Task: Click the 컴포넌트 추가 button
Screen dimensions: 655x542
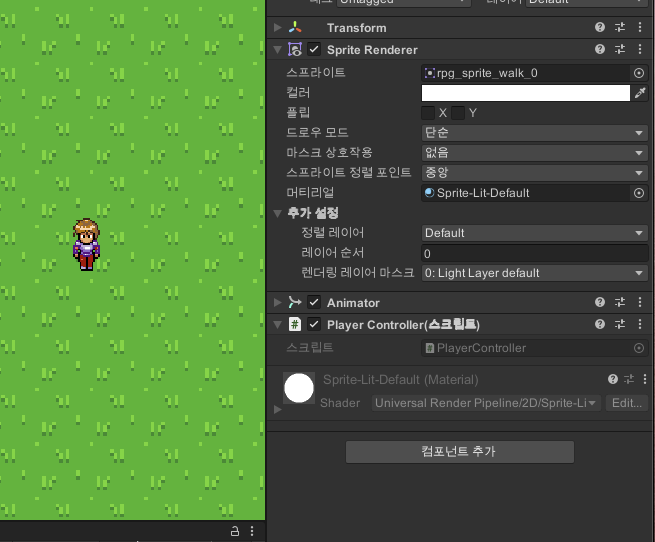Action: coord(460,452)
